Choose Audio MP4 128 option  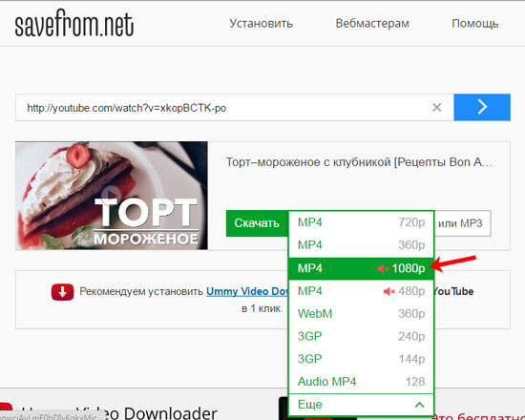(x=361, y=382)
